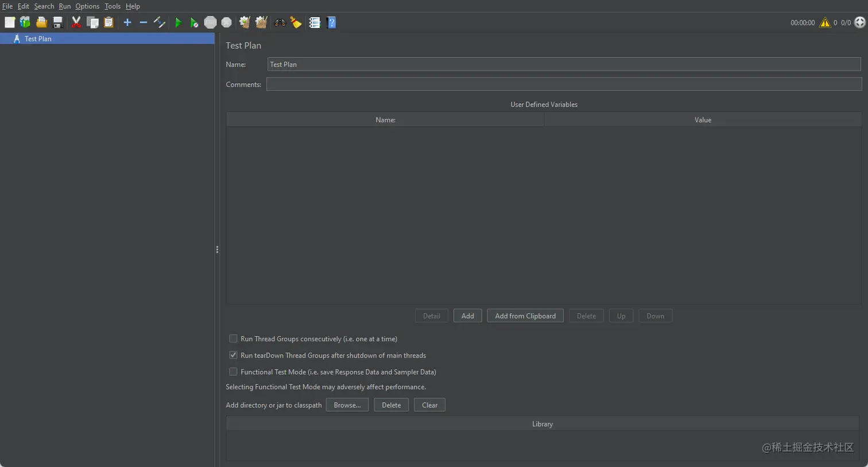
Task: Click the 0/0 thread count indicator
Action: pyautogui.click(x=846, y=23)
